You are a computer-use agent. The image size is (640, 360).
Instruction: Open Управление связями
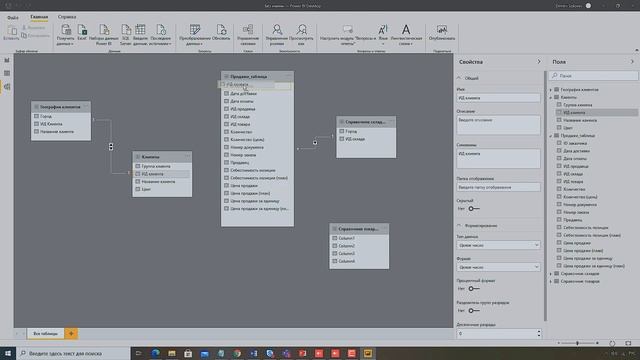pyautogui.click(x=248, y=34)
